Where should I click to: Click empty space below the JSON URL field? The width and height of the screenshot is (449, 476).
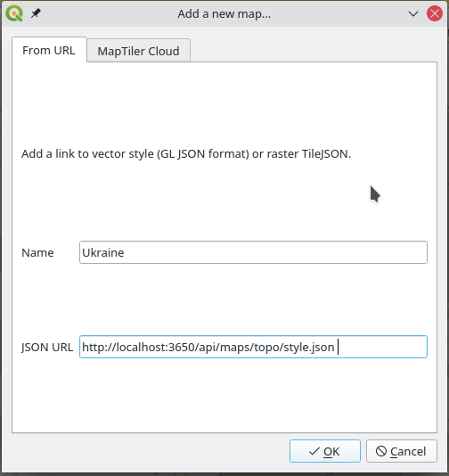(x=224, y=395)
